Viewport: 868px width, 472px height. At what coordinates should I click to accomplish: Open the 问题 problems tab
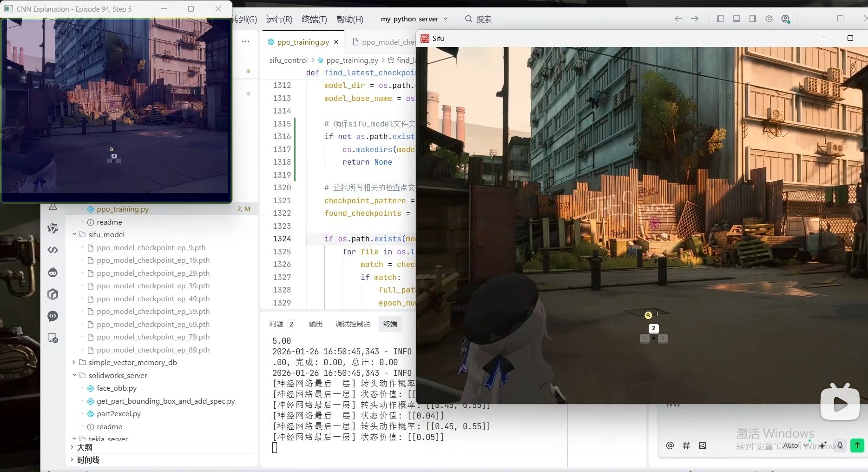click(x=282, y=324)
